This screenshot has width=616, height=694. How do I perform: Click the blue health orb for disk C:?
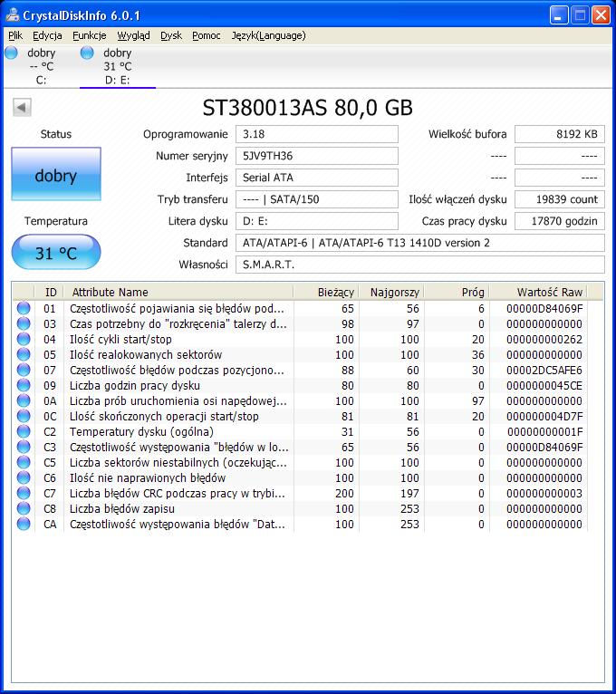point(11,53)
